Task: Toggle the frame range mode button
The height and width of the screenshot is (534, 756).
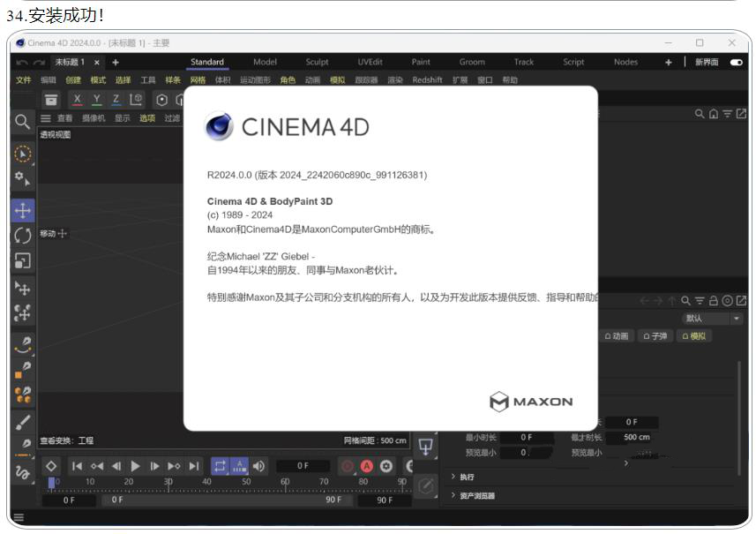Action: tap(239, 466)
